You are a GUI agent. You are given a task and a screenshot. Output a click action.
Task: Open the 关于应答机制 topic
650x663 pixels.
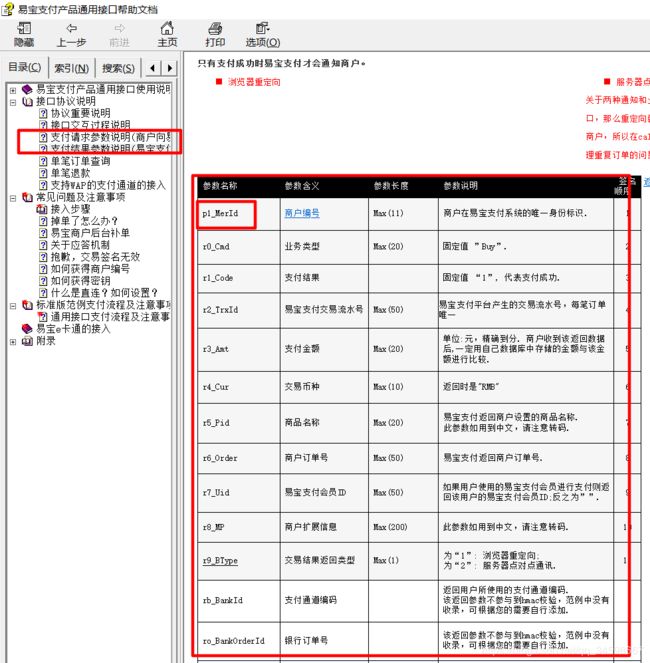pyautogui.click(x=80, y=245)
